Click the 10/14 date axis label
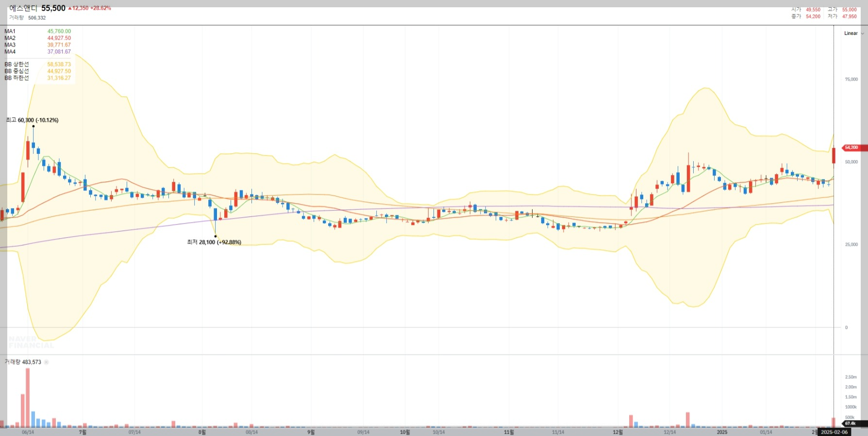 pyautogui.click(x=438, y=432)
